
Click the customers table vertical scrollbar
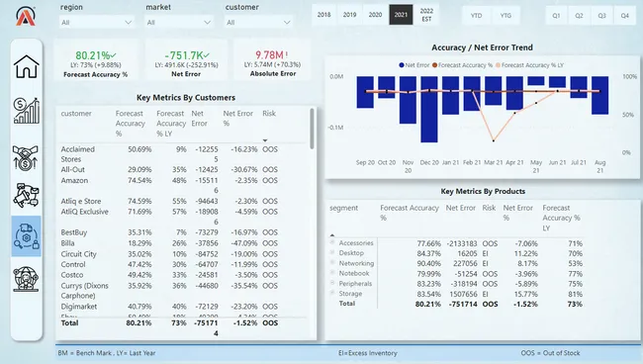pos(312,129)
